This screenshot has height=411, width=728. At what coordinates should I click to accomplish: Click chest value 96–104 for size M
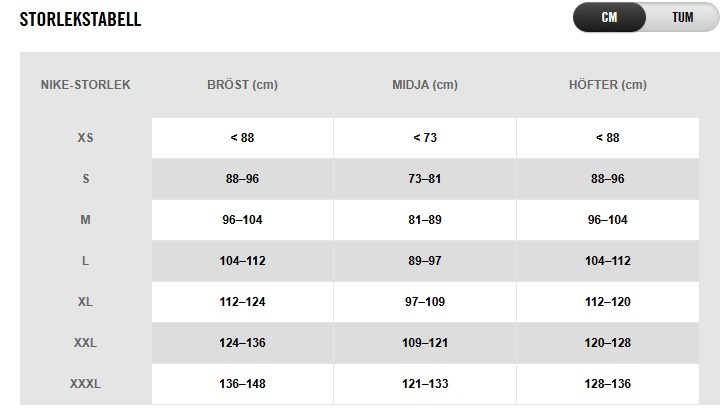click(241, 220)
